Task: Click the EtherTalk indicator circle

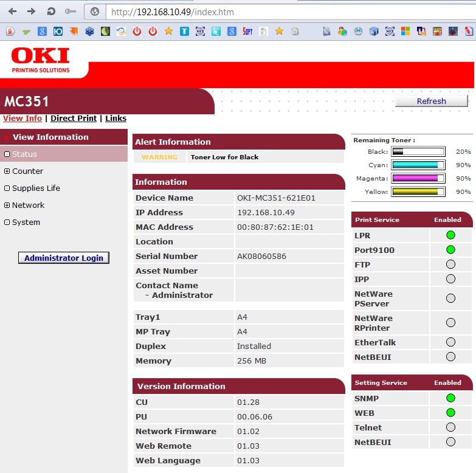Action: [x=450, y=342]
